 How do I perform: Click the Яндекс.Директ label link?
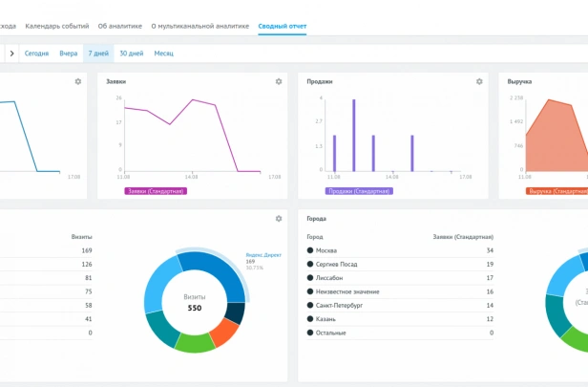[263, 255]
